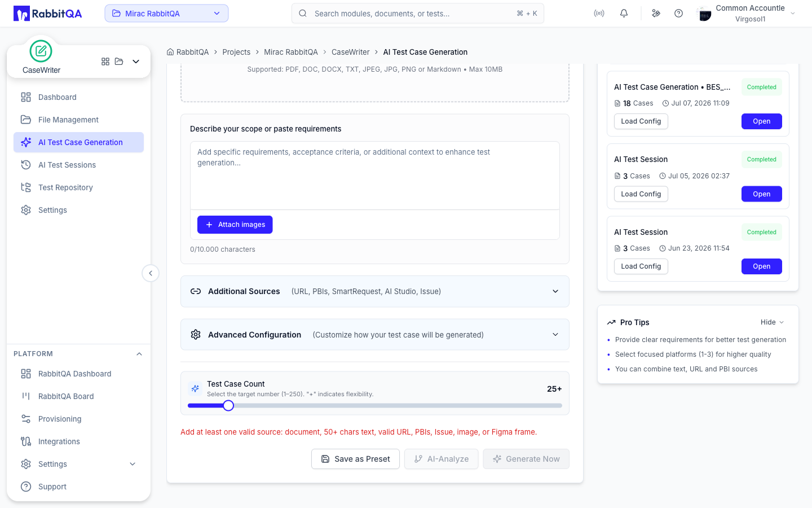This screenshot has width=812, height=508.
Task: Load Config for the Jul 05, 2026 session
Action: tap(641, 194)
